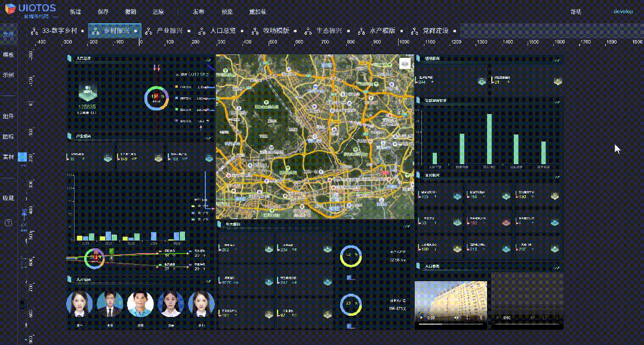The image size is (644, 345).
Task: Select the 150% donut chart in 人口总览
Action: tap(156, 98)
